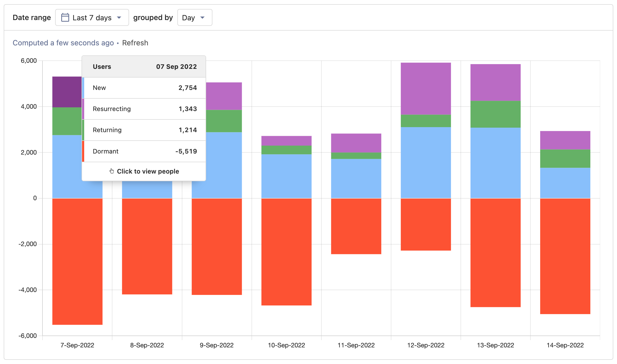Image resolution: width=617 pixels, height=364 pixels.
Task: Click Refresh to recompute the results
Action: click(x=135, y=43)
